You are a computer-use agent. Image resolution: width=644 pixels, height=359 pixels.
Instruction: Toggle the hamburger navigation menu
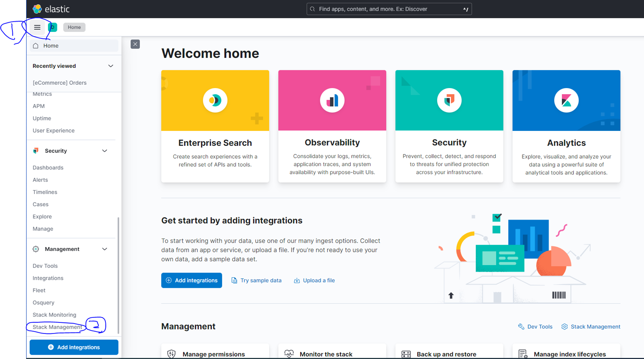pyautogui.click(x=37, y=27)
